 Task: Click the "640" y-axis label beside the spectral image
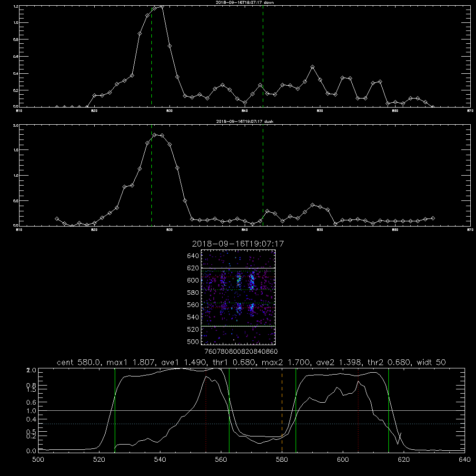[x=193, y=256]
